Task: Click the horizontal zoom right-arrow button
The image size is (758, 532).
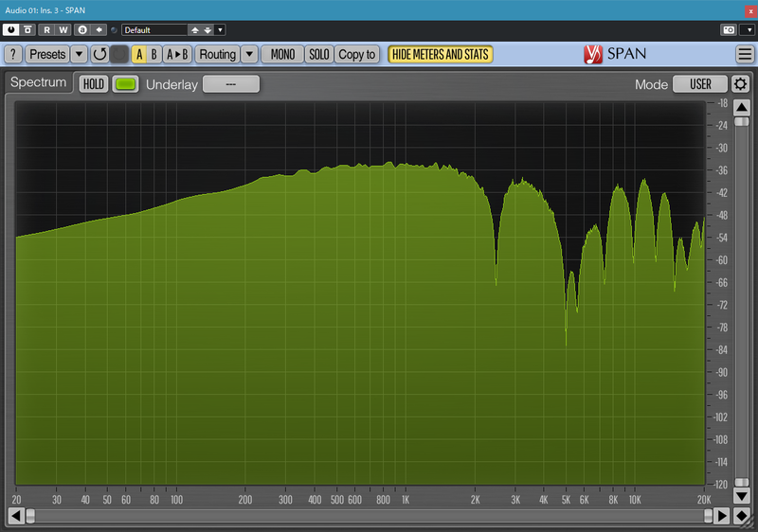Action: point(722,516)
